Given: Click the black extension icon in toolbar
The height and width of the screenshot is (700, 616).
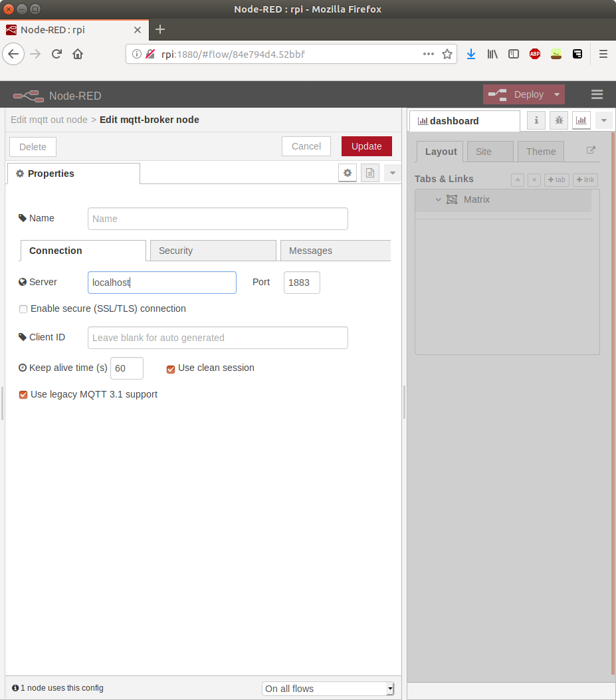Looking at the screenshot, I should [577, 54].
